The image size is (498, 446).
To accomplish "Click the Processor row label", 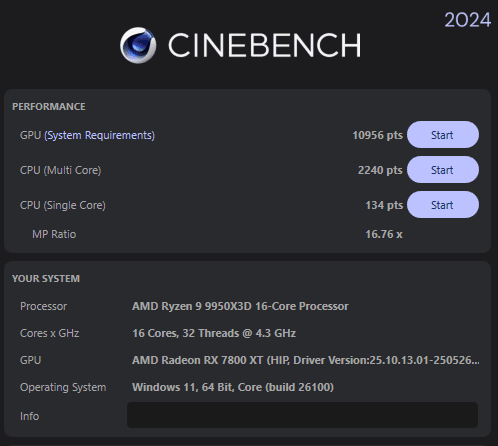I will [43, 306].
